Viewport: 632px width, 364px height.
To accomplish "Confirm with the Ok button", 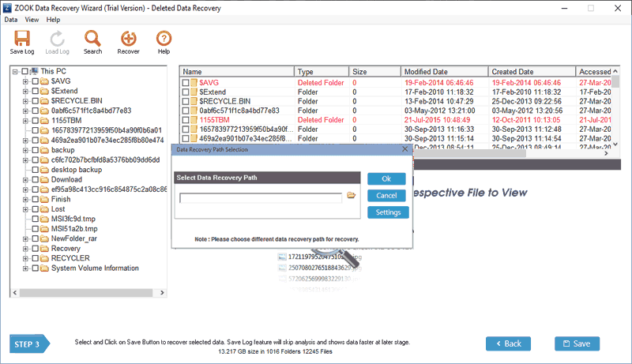I will click(x=386, y=178).
